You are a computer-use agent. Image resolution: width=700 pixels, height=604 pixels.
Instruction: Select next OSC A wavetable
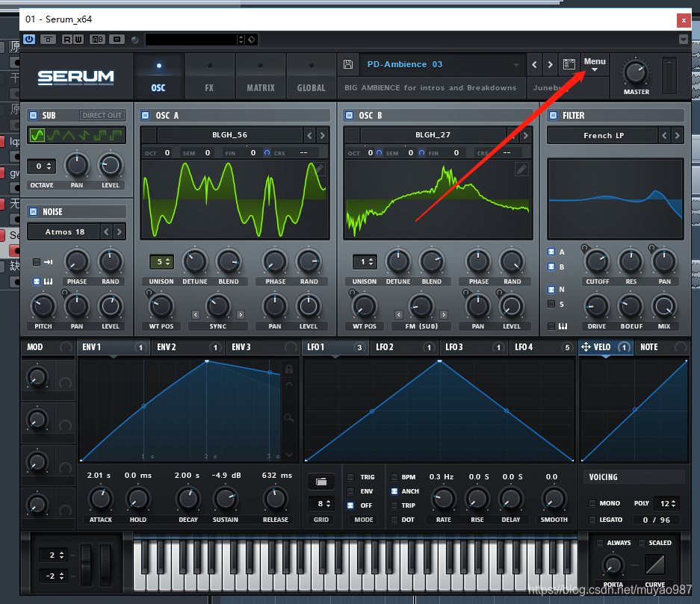coord(322,134)
